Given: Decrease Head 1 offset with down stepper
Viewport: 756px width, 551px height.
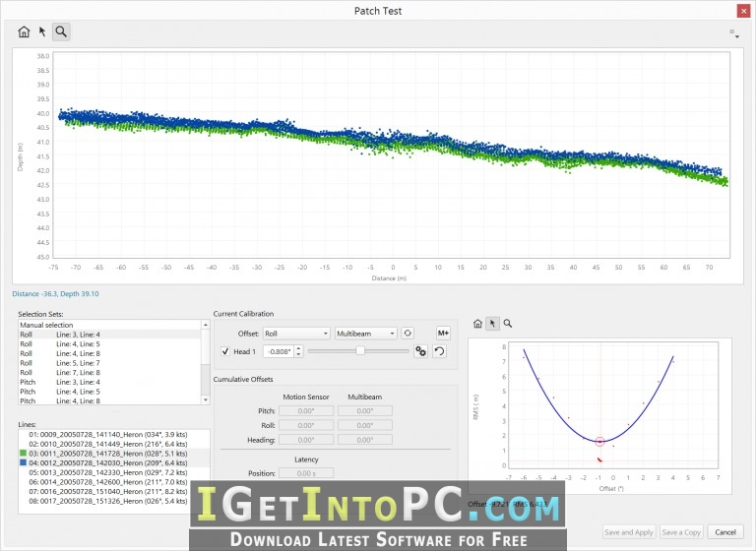Looking at the screenshot, I should tap(299, 354).
